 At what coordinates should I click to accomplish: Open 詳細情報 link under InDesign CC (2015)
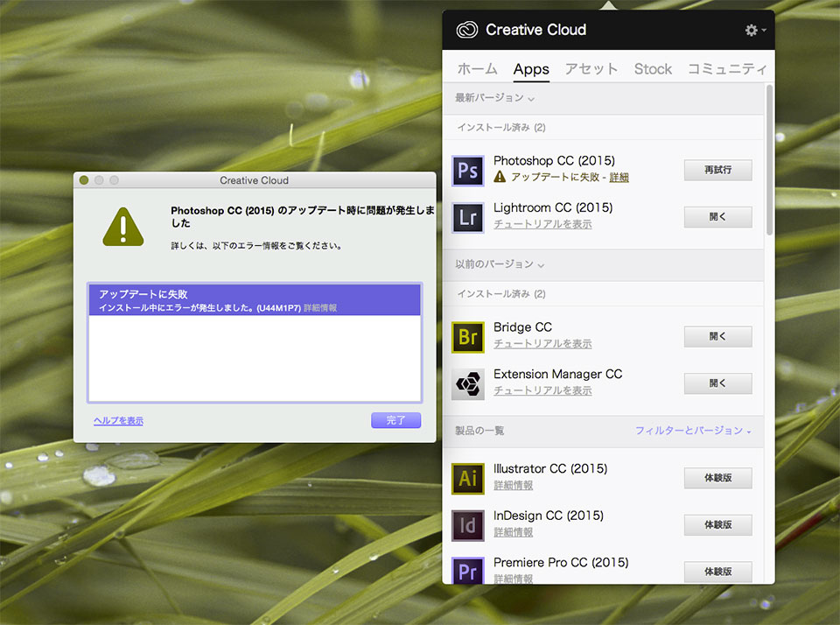[514, 532]
